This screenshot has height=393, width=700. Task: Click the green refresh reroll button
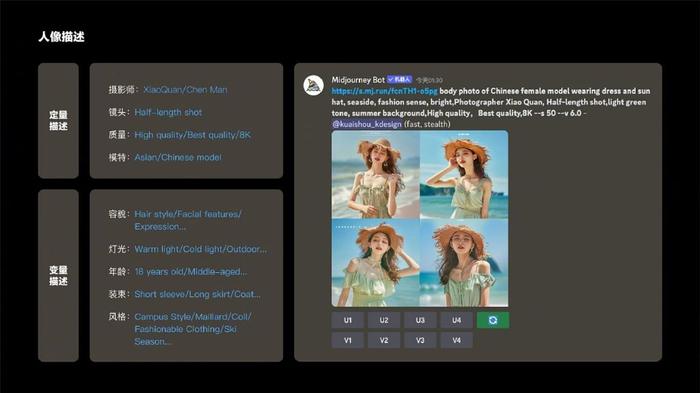tap(492, 320)
